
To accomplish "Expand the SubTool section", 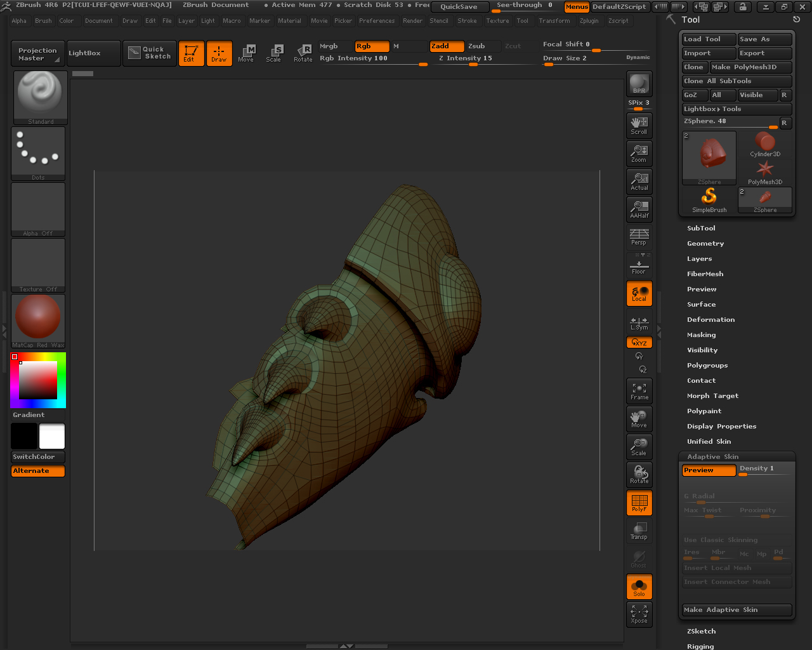I will 701,229.
